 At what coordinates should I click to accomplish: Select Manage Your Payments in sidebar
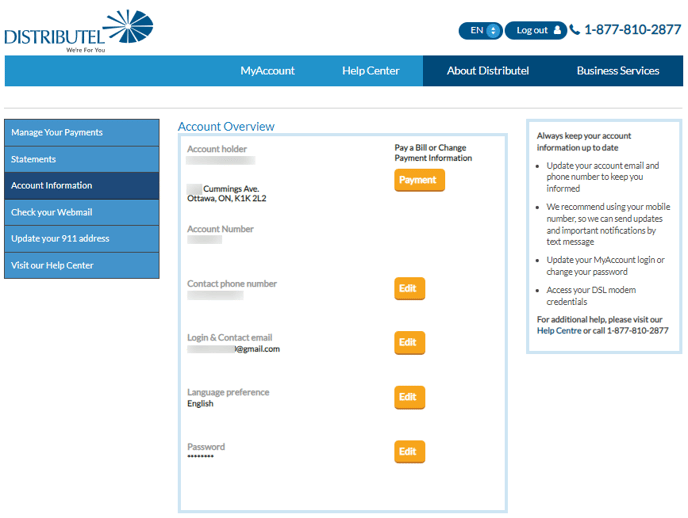coord(82,132)
